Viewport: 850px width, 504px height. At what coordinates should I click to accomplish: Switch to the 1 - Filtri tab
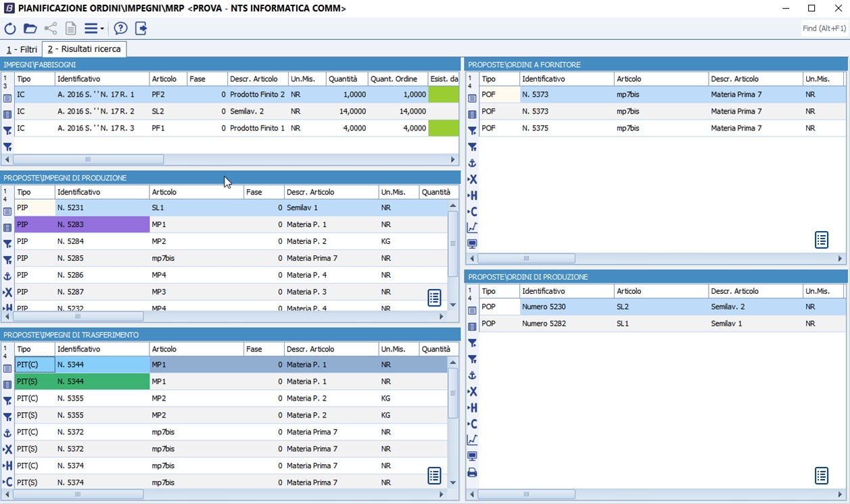(x=22, y=49)
